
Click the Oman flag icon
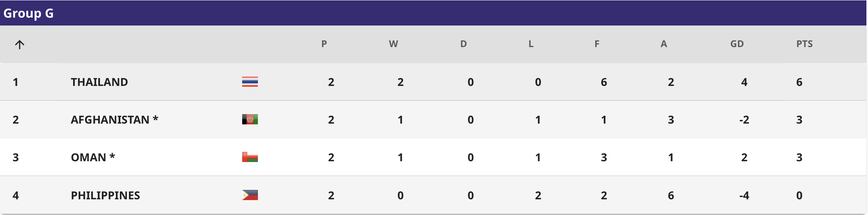pyautogui.click(x=250, y=157)
